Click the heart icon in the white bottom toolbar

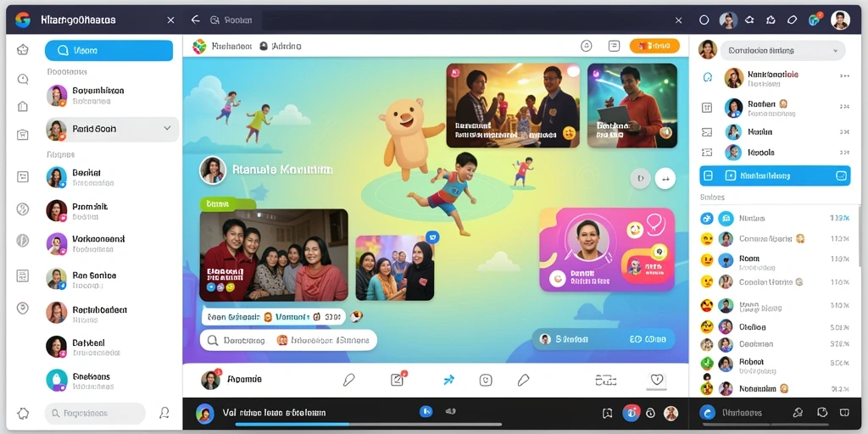pyautogui.click(x=657, y=380)
